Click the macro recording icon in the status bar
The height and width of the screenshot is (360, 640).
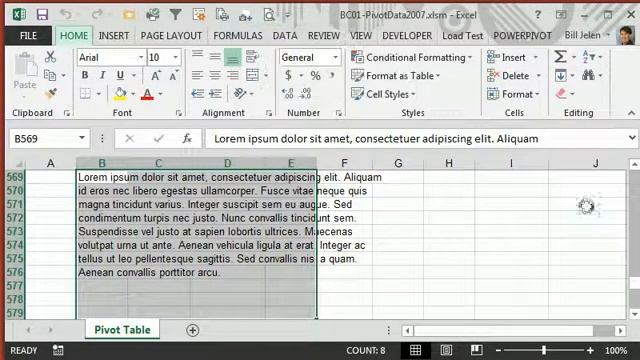pyautogui.click(x=58, y=350)
